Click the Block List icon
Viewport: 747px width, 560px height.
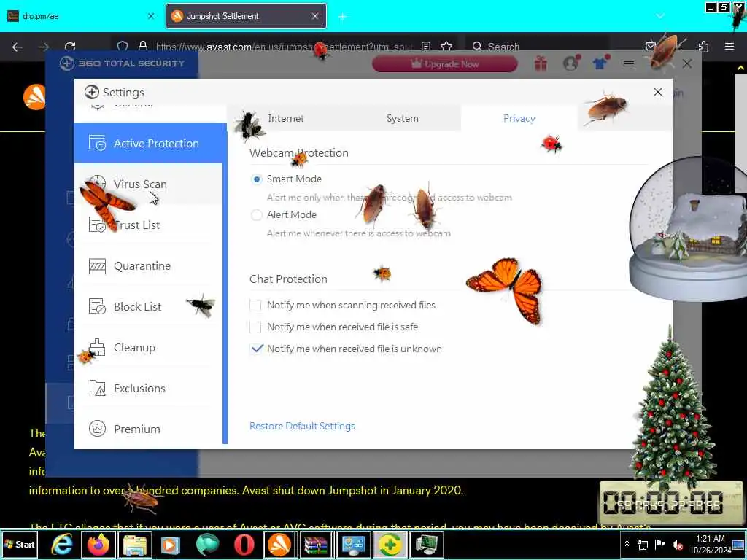[97, 307]
